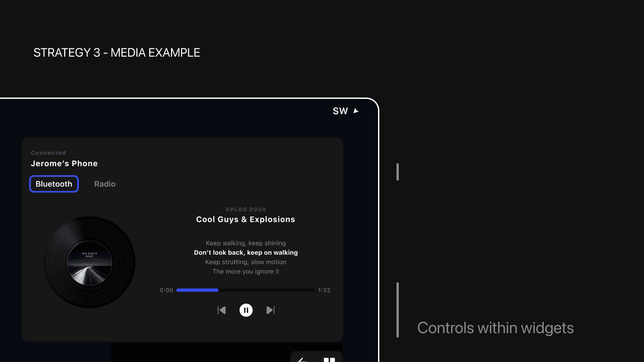Screen dimensions: 644x362
Task: Switch to the Radio source tab
Action: pos(105,184)
